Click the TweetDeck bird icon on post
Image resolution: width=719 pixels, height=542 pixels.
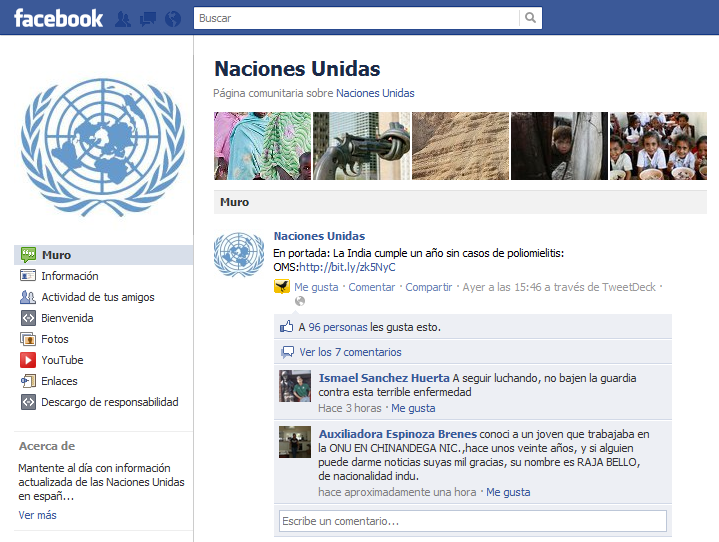coord(282,287)
